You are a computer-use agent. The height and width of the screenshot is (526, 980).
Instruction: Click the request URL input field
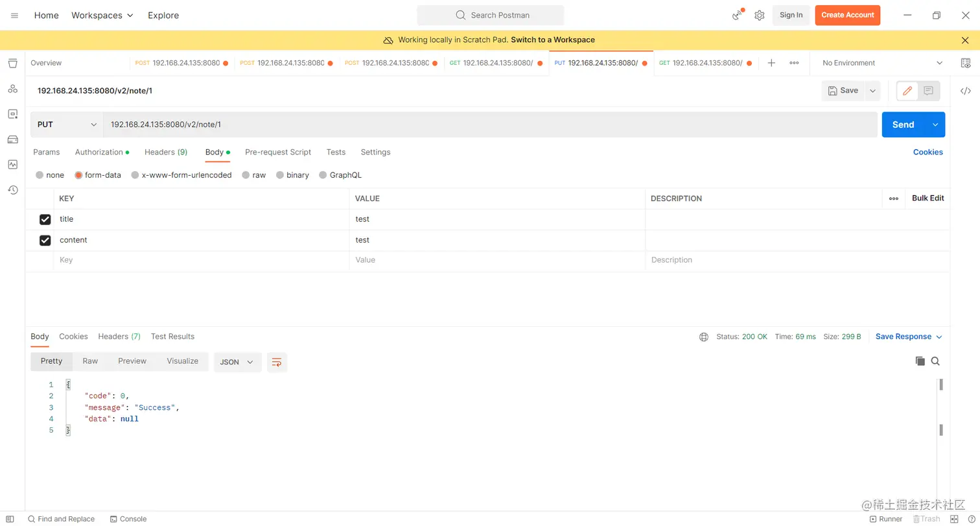(490, 125)
